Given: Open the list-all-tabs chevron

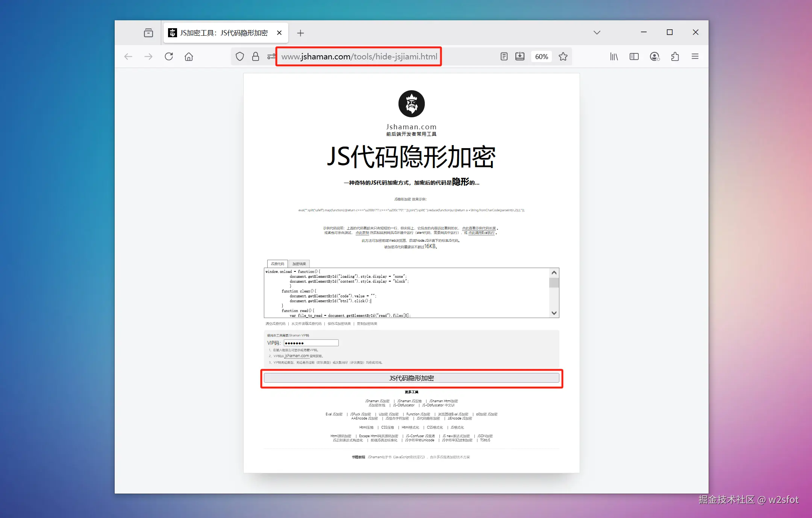Looking at the screenshot, I should coord(597,32).
